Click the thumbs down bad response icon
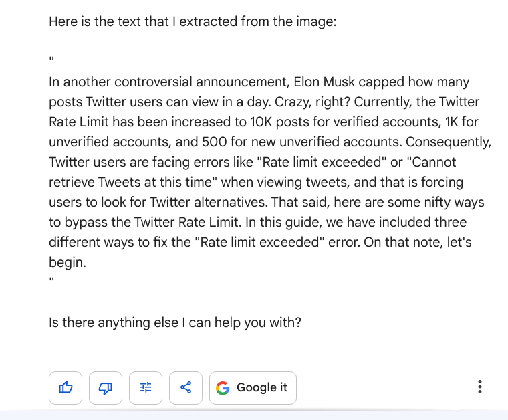Screen dimensions: 508x420 click(106, 387)
